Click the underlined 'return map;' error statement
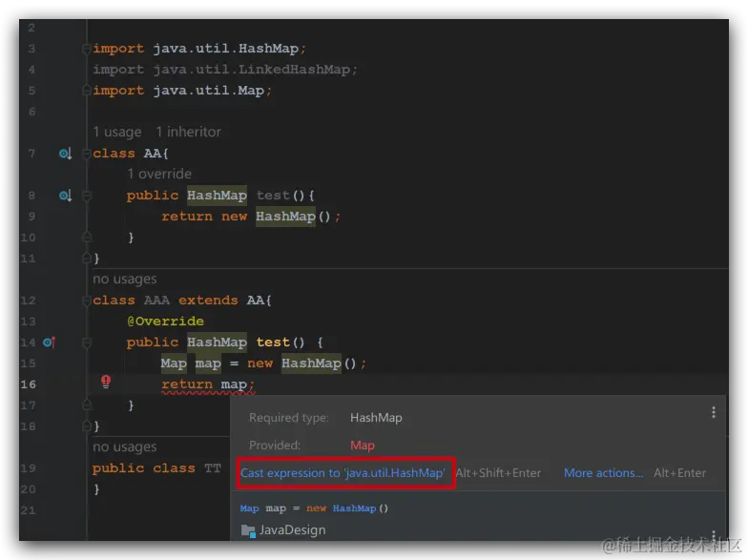The height and width of the screenshot is (560, 748). 208,384
